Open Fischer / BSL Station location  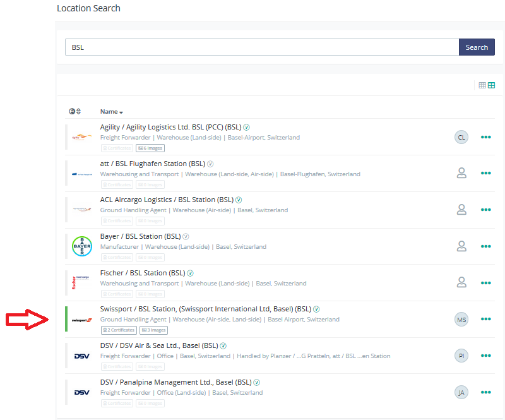pyautogui.click(x=143, y=273)
